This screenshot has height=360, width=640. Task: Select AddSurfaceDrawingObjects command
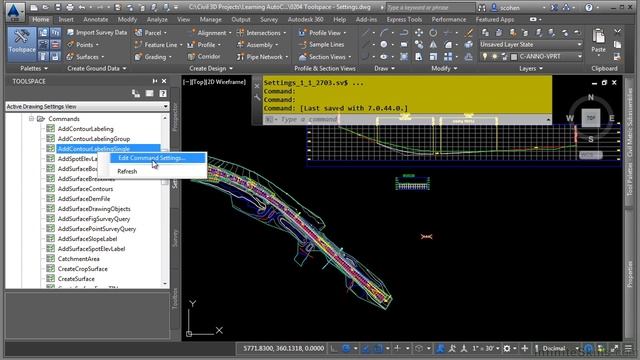[94, 209]
